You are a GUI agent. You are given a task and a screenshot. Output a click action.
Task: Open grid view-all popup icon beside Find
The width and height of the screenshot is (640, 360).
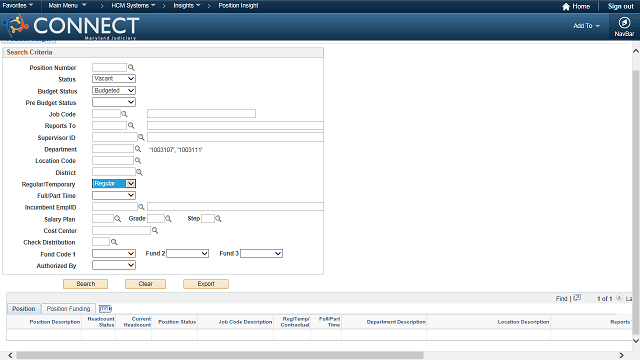(577, 298)
